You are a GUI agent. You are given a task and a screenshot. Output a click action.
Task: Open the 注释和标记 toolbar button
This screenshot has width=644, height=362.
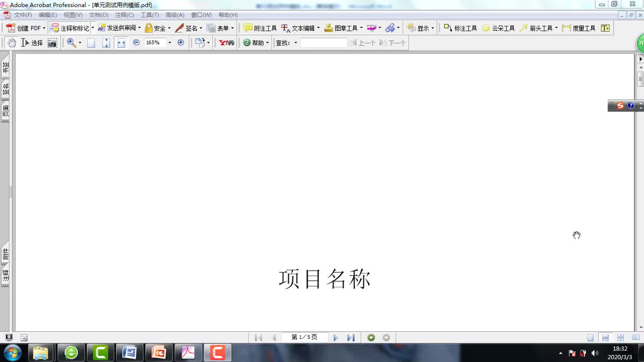69,28
